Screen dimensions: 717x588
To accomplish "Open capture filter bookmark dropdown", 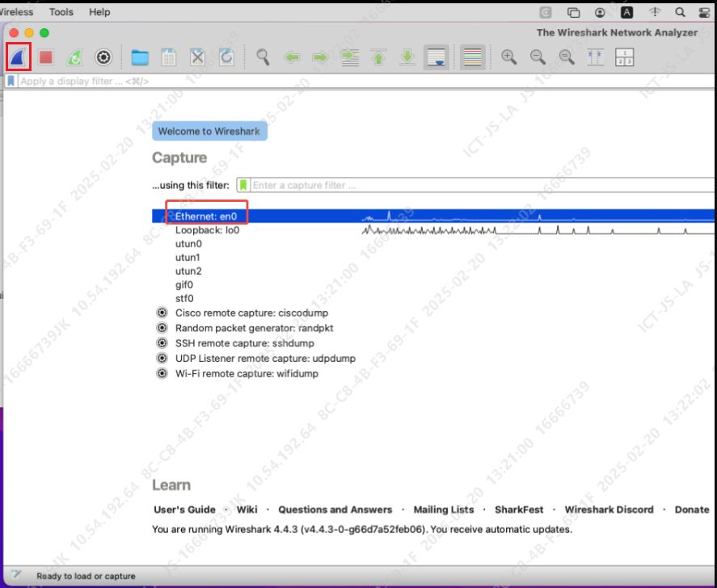I will pos(243,185).
